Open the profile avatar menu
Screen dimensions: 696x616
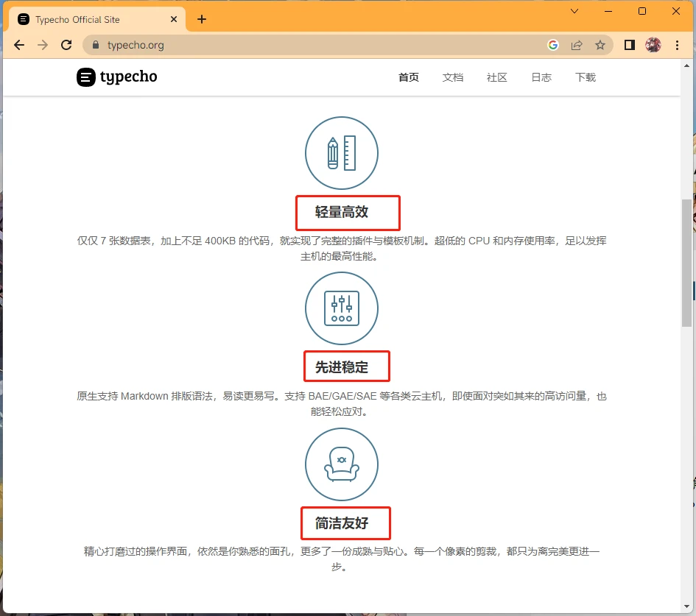point(653,45)
